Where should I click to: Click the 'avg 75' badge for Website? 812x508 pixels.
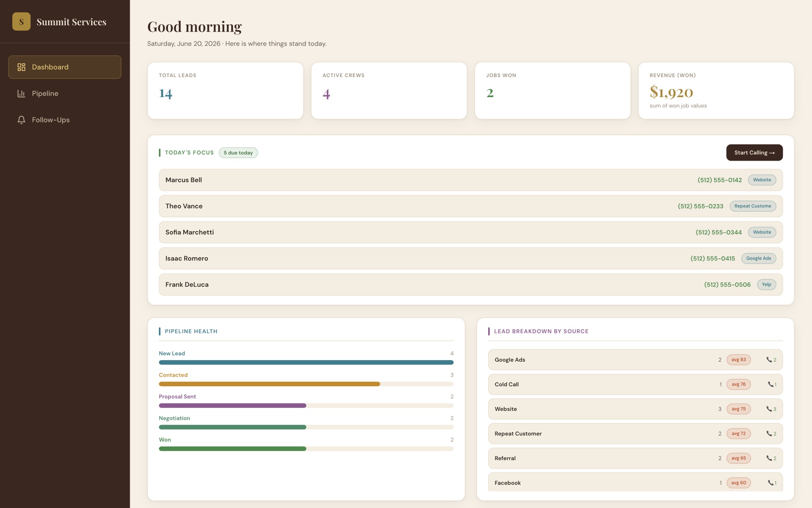738,409
